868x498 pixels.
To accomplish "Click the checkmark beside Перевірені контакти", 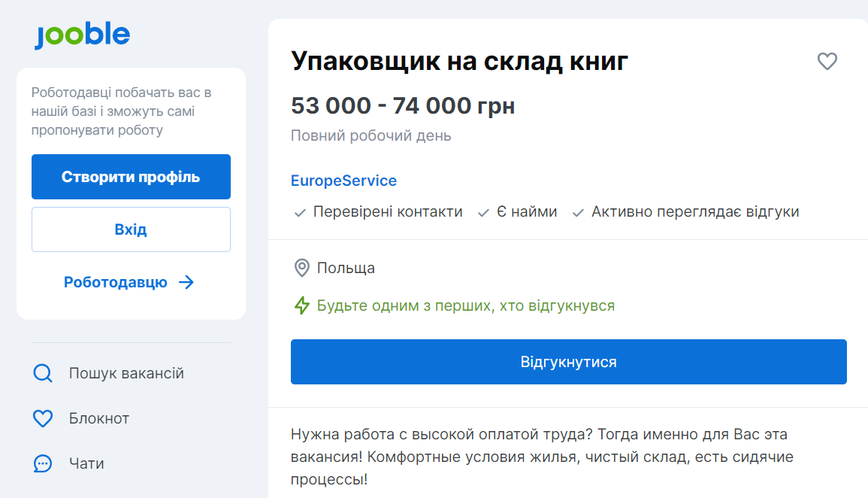I will pyautogui.click(x=299, y=212).
